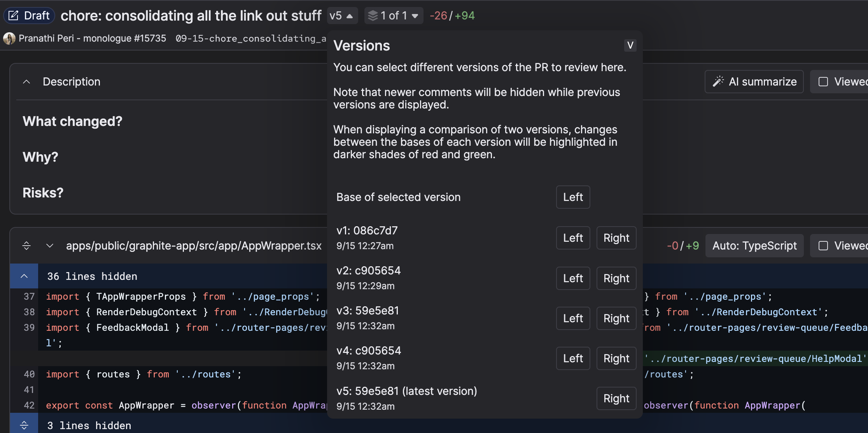Click the stack layers icon

(373, 16)
